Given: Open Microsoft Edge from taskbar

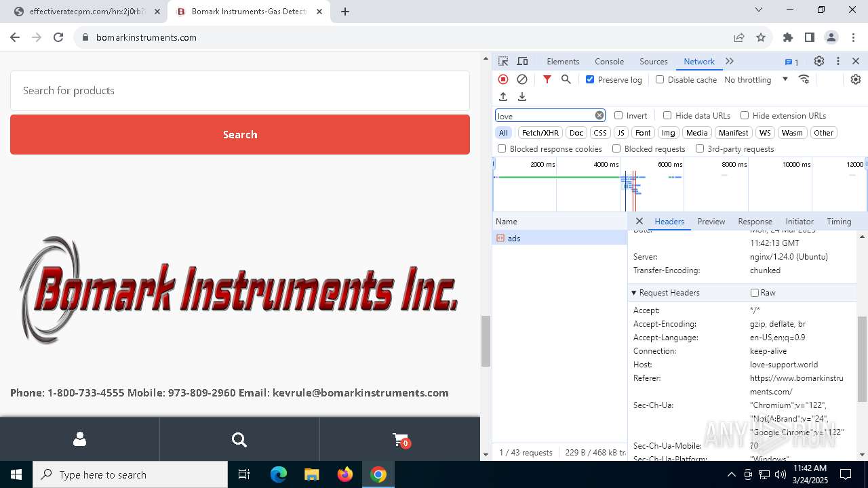Looking at the screenshot, I should pos(279,474).
